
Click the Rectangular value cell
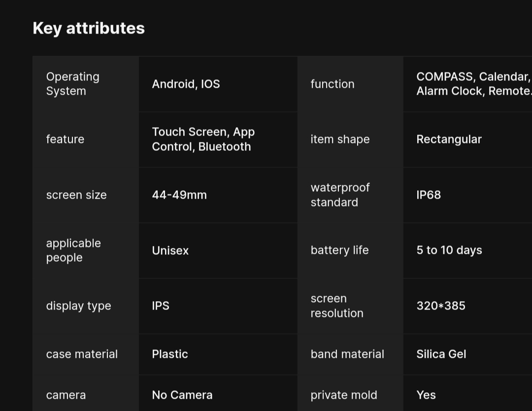(449, 139)
